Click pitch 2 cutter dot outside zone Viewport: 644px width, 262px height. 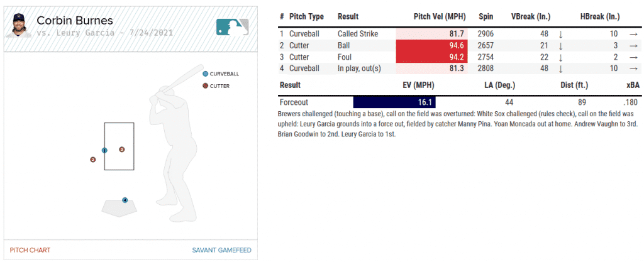click(92, 160)
